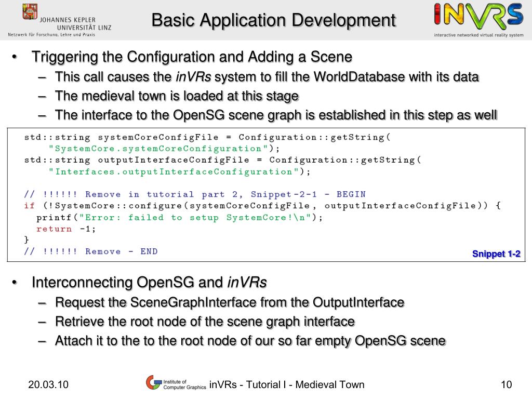Click 'interactive networked virtual reality system' tagline

[478, 35]
